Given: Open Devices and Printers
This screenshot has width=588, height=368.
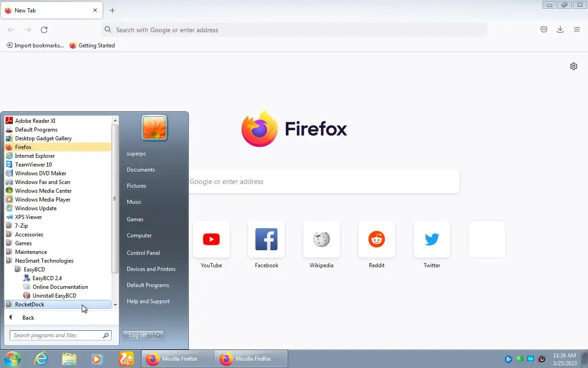Looking at the screenshot, I should (151, 269).
